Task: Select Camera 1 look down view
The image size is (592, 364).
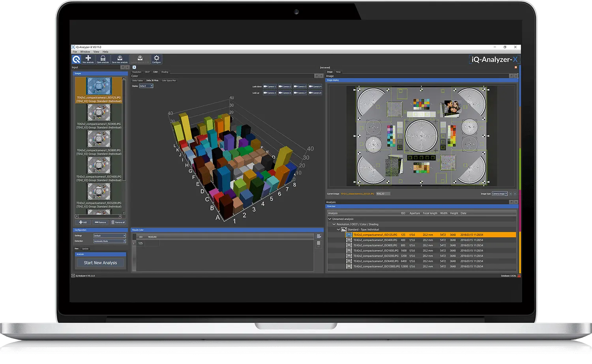Action: (270, 86)
